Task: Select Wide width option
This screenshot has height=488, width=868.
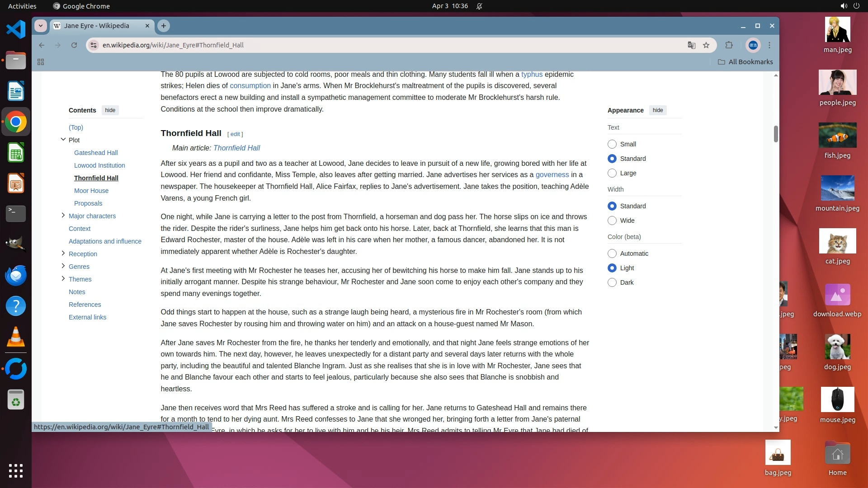Action: click(612, 221)
